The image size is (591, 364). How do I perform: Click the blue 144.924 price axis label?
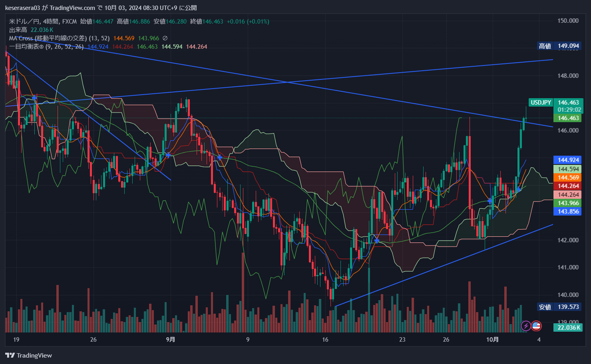[x=568, y=160]
